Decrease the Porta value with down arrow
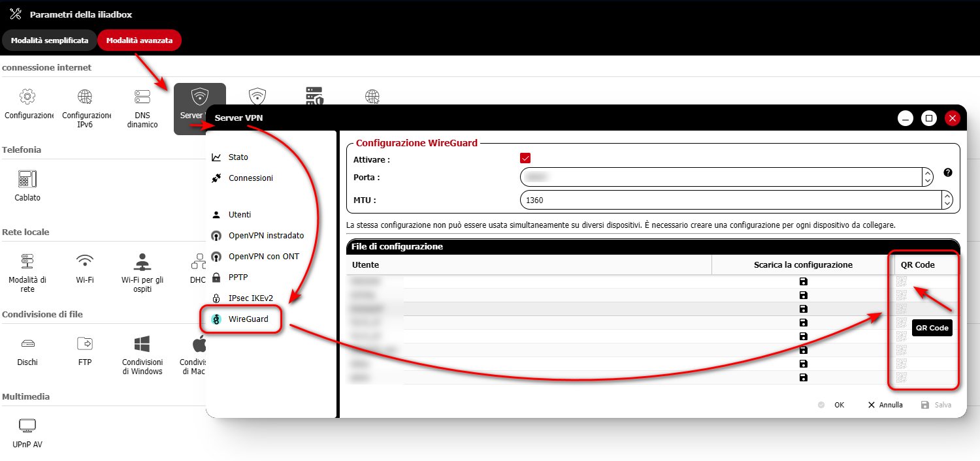The width and height of the screenshot is (980, 461). point(927,182)
